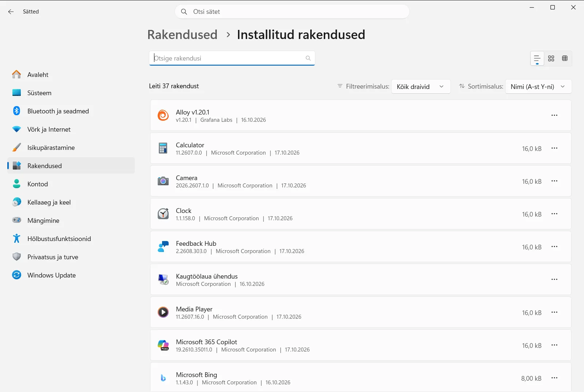Click the Microsoft 365 Copilot app icon

point(163,345)
